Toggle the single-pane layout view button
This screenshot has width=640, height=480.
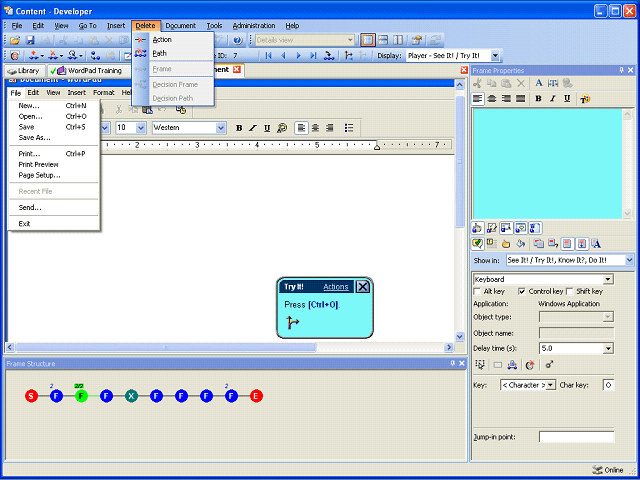[x=368, y=40]
